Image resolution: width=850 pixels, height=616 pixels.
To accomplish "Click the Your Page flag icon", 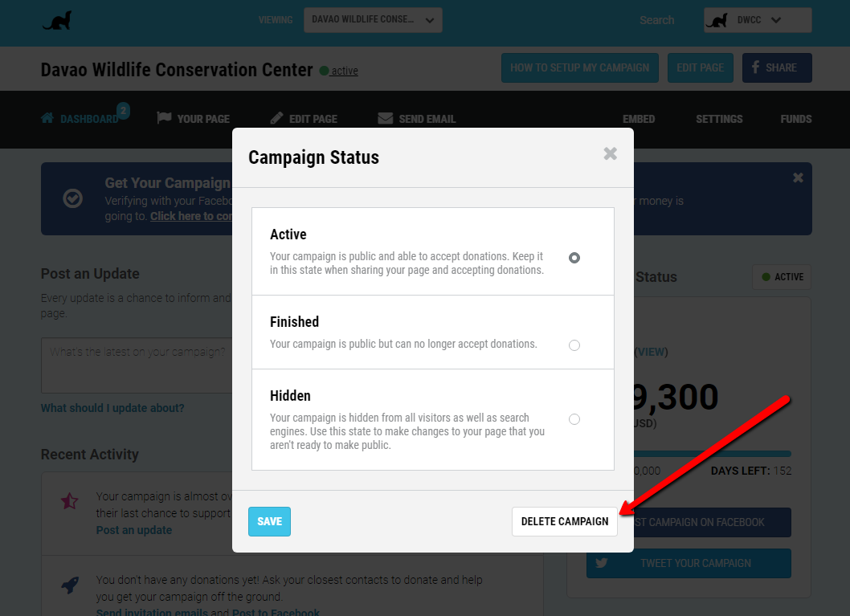I will 164,117.
